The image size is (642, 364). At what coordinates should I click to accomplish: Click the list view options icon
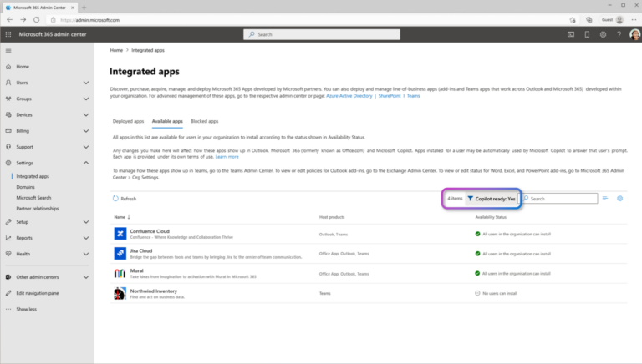tap(605, 199)
